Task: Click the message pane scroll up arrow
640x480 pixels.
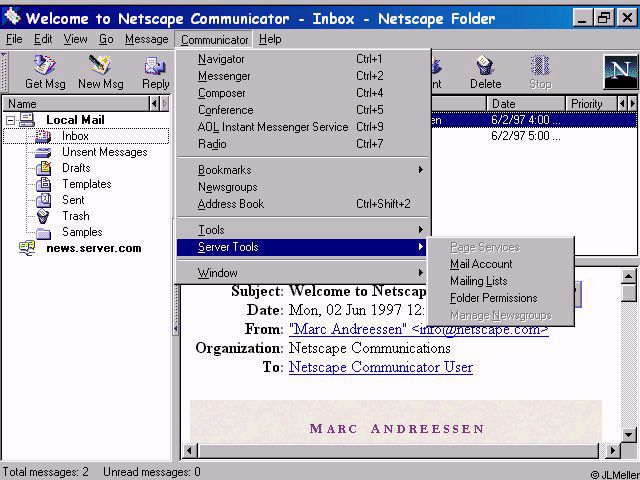Action: click(x=629, y=276)
